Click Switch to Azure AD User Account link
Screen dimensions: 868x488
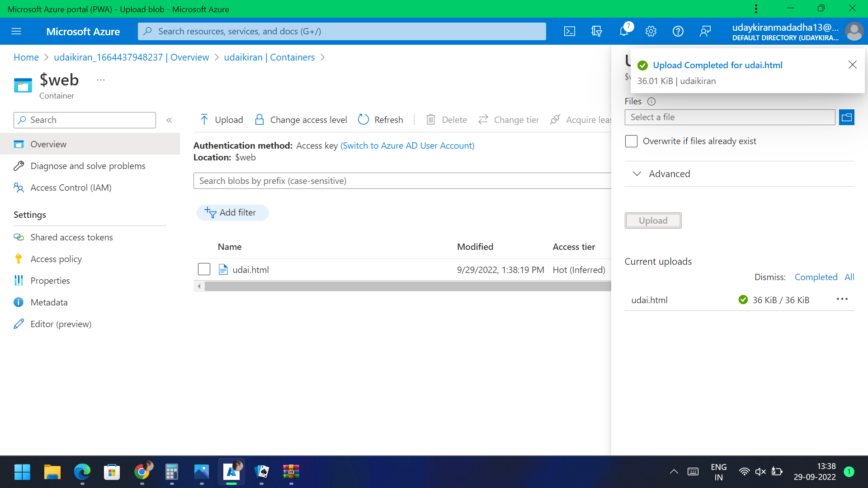coord(407,145)
